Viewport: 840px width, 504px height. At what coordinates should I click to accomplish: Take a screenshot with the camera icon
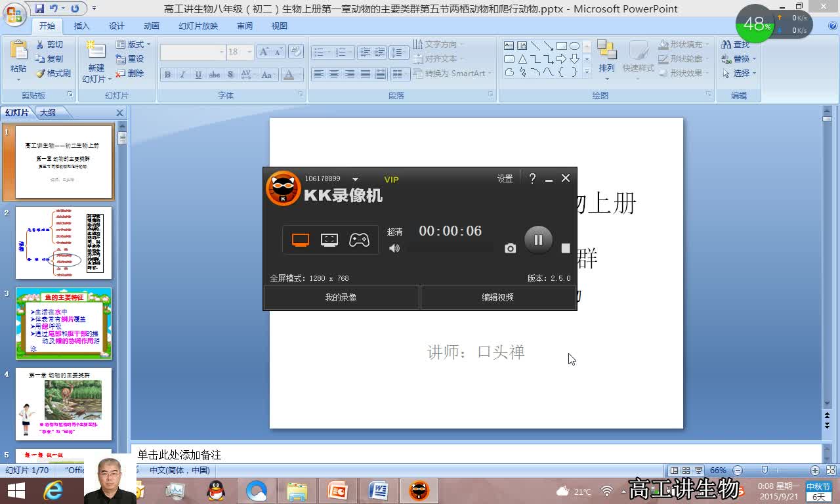point(510,248)
